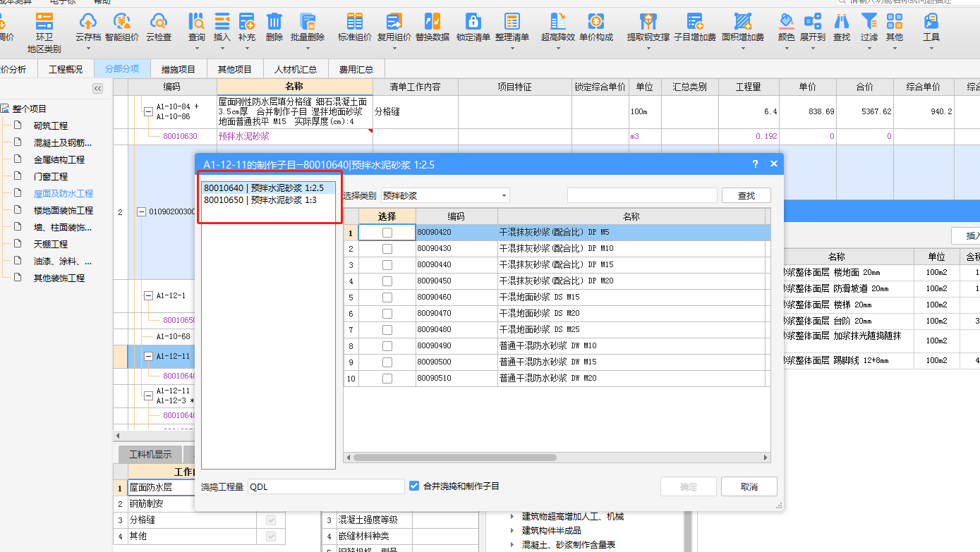This screenshot has width=980, height=552.
Task: Click the 其他 toolbar icon
Action: pyautogui.click(x=895, y=22)
